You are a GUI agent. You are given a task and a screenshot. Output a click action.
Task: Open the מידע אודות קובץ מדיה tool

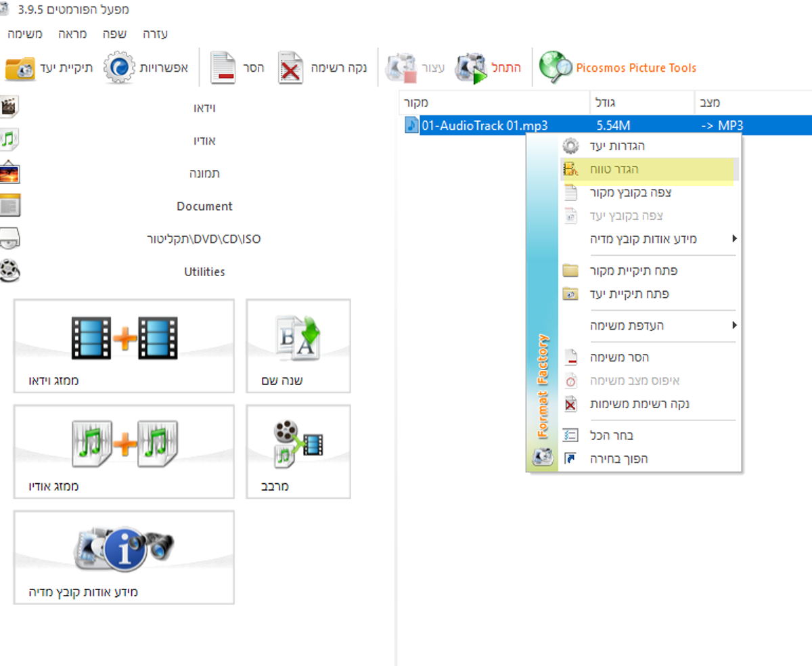point(124,557)
